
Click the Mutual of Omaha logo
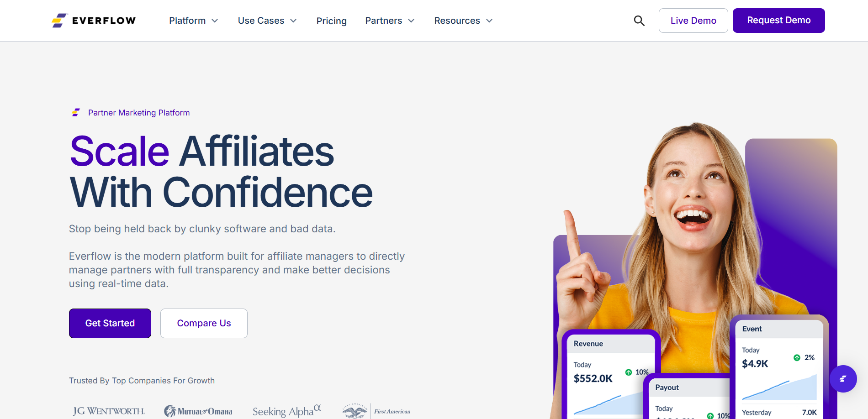pyautogui.click(x=198, y=411)
